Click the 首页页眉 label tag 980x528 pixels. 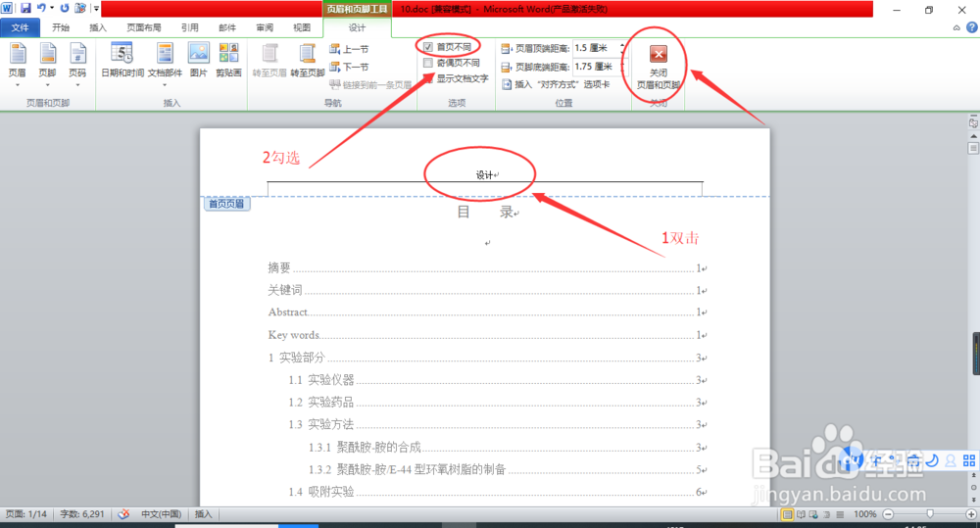click(227, 204)
